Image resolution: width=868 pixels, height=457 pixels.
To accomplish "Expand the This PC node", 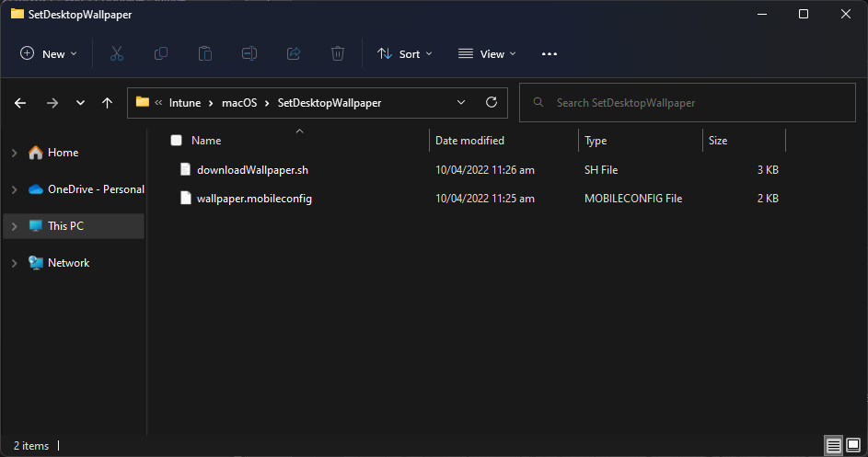I will pos(15,225).
